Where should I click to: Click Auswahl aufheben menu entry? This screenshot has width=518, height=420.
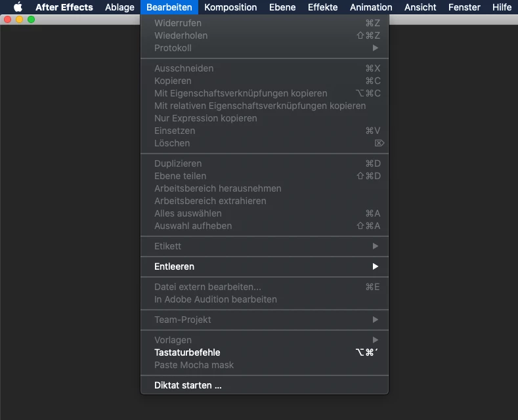(265, 226)
